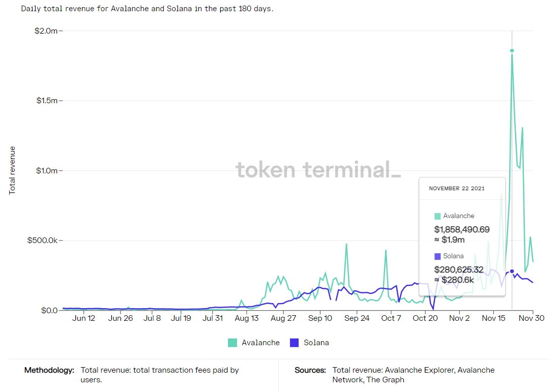The width and height of the screenshot is (558, 392).
Task: Click the '$1.5m' y-axis label
Action: pos(47,101)
